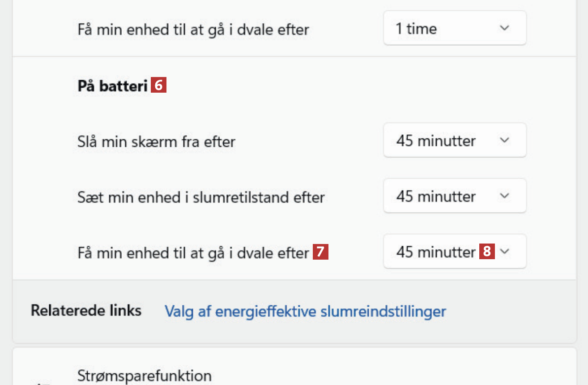
Task: Click the "45 minutter" text for slumretilstand
Action: pyautogui.click(x=436, y=196)
